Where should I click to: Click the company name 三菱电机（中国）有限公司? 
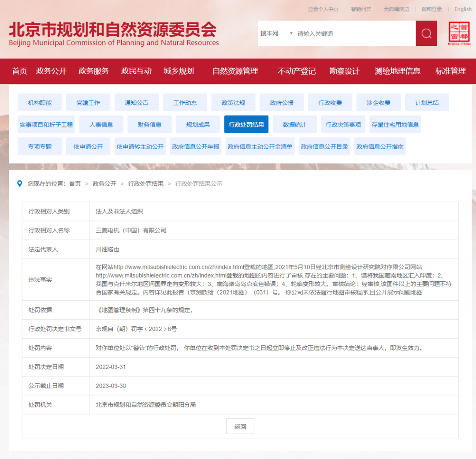[131, 230]
